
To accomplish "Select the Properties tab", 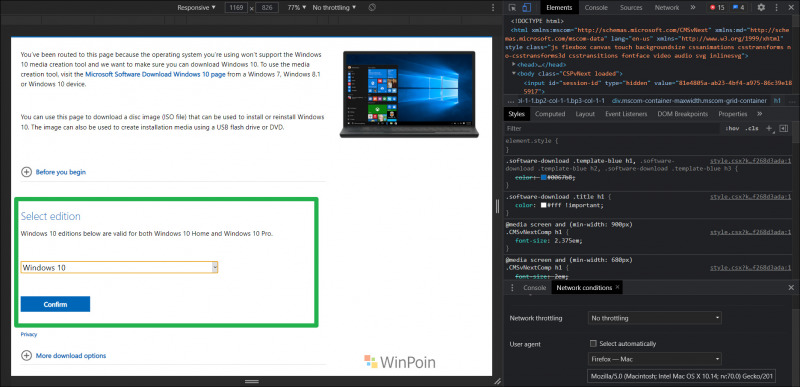I will [733, 114].
